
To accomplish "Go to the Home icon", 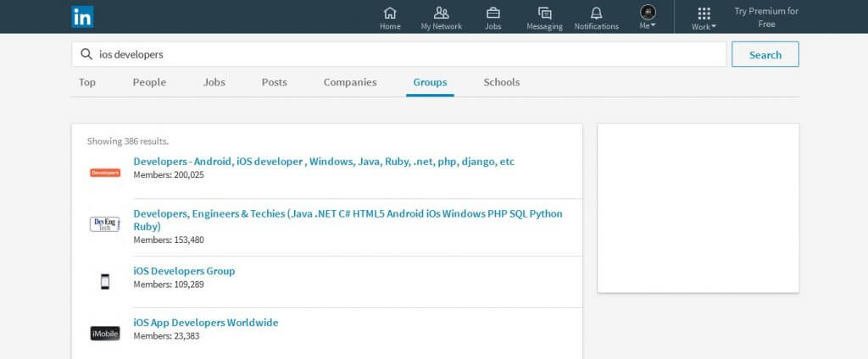I will click(390, 13).
